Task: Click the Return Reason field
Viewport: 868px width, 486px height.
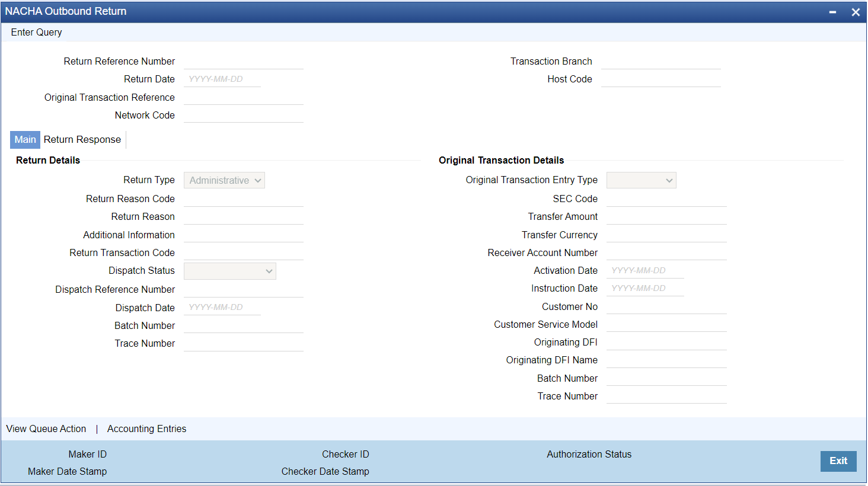Action: tap(244, 217)
